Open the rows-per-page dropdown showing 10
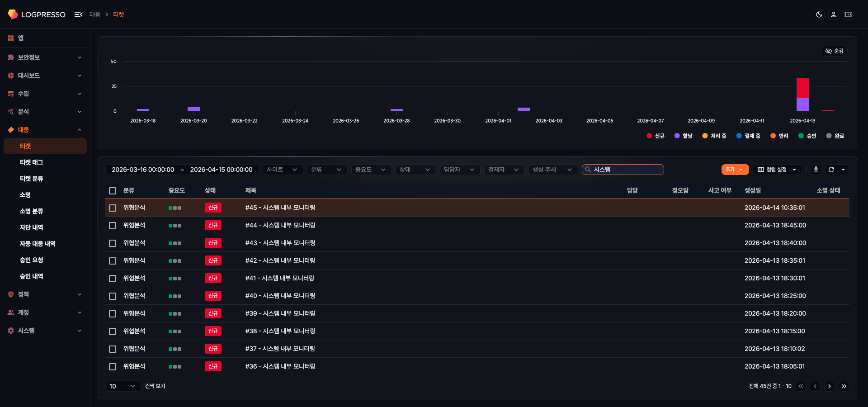The image size is (868, 407). [123, 386]
